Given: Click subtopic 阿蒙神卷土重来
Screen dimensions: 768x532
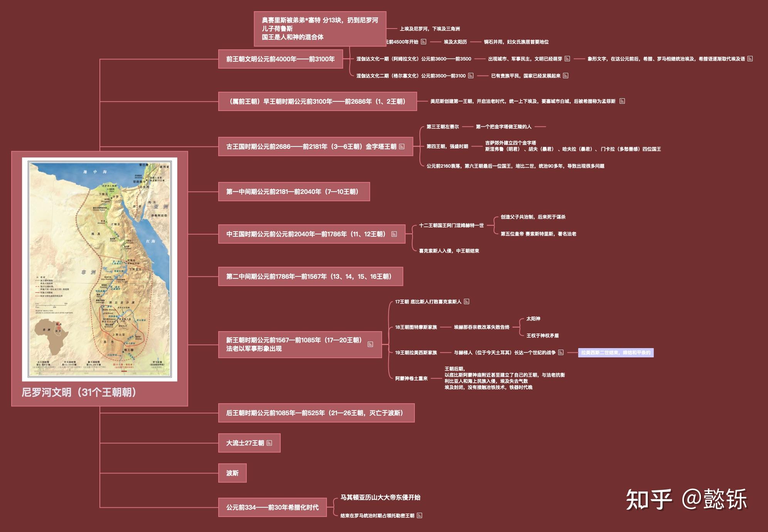Looking at the screenshot, I should click(x=411, y=378).
